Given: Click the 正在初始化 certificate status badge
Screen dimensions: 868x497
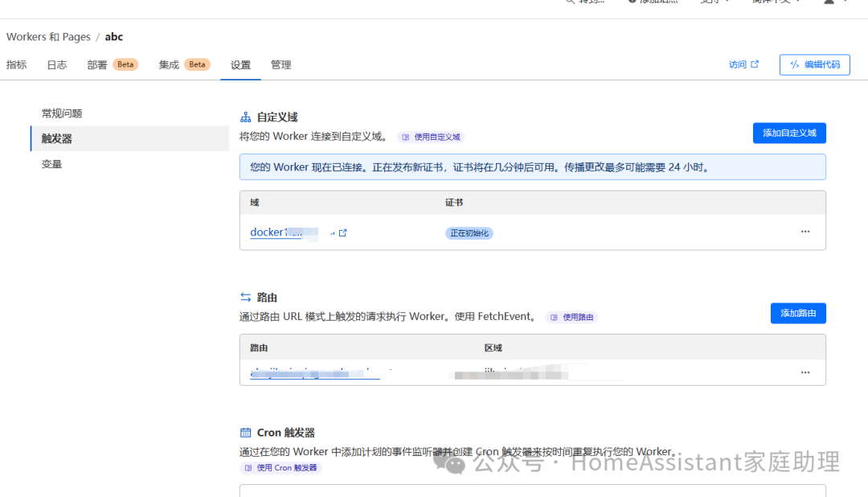Looking at the screenshot, I should 469,233.
